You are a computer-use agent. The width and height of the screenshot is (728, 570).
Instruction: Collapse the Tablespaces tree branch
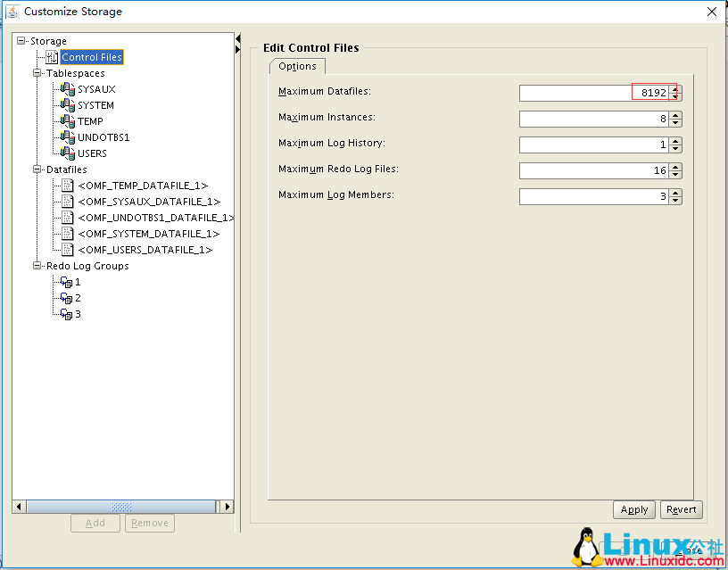[x=37, y=73]
